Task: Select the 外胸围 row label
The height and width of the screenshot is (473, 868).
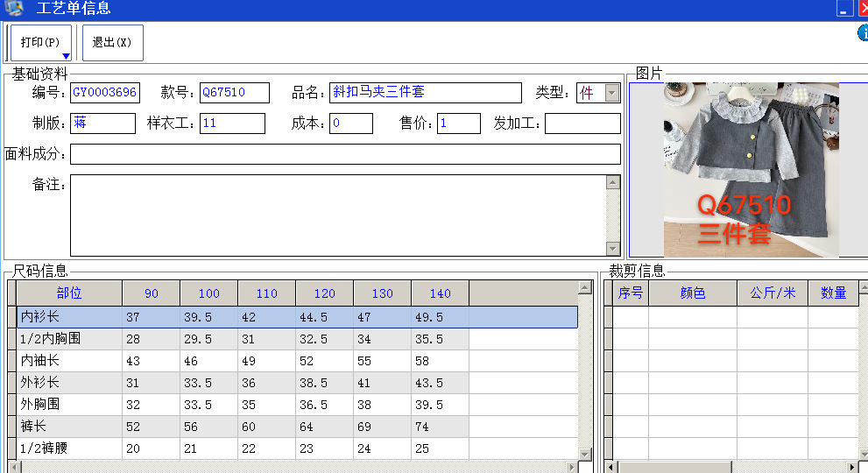Action: coord(69,405)
